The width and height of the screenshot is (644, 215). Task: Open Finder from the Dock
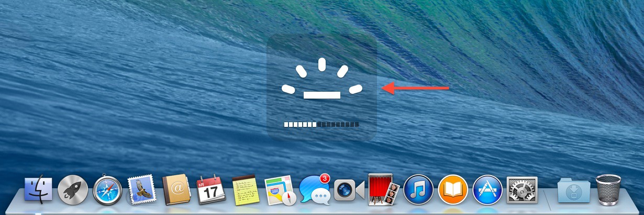pos(38,189)
